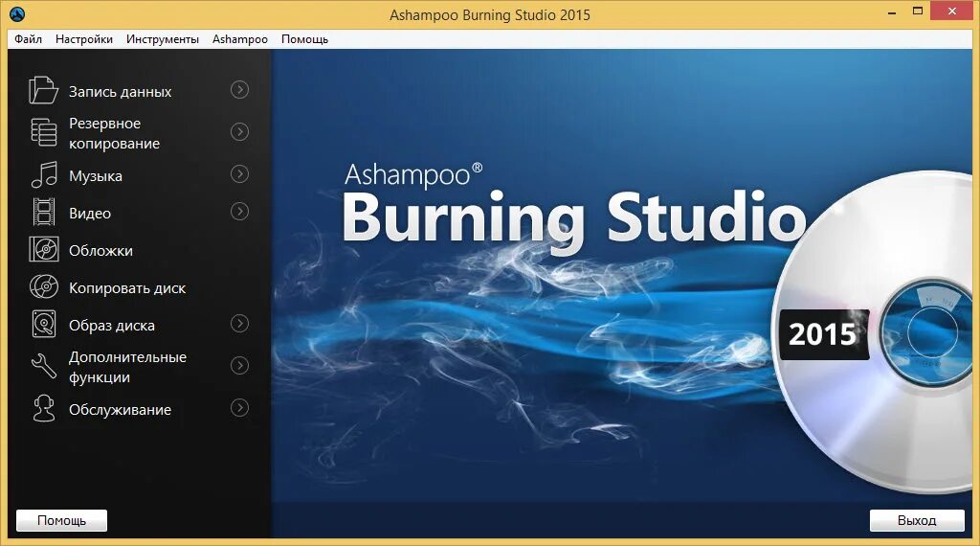Expand the Дополнительные функции submenu arrow
Image resolution: width=980 pixels, height=546 pixels.
tap(239, 365)
